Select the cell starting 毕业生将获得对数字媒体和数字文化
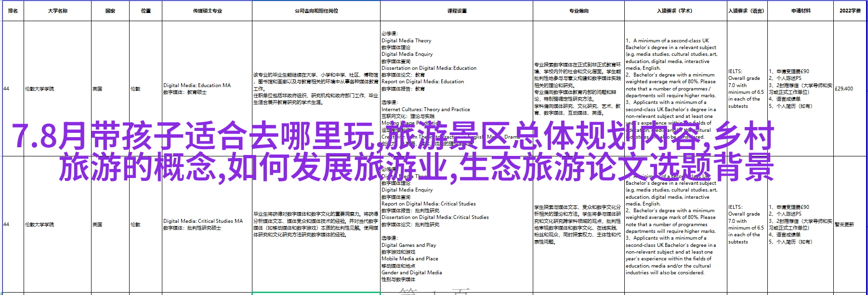The width and height of the screenshot is (868, 295). click(316, 224)
